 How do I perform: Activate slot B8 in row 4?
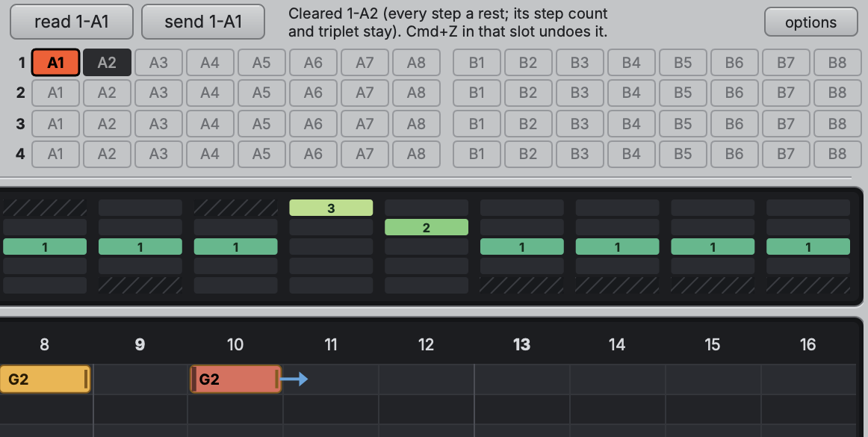pos(837,154)
